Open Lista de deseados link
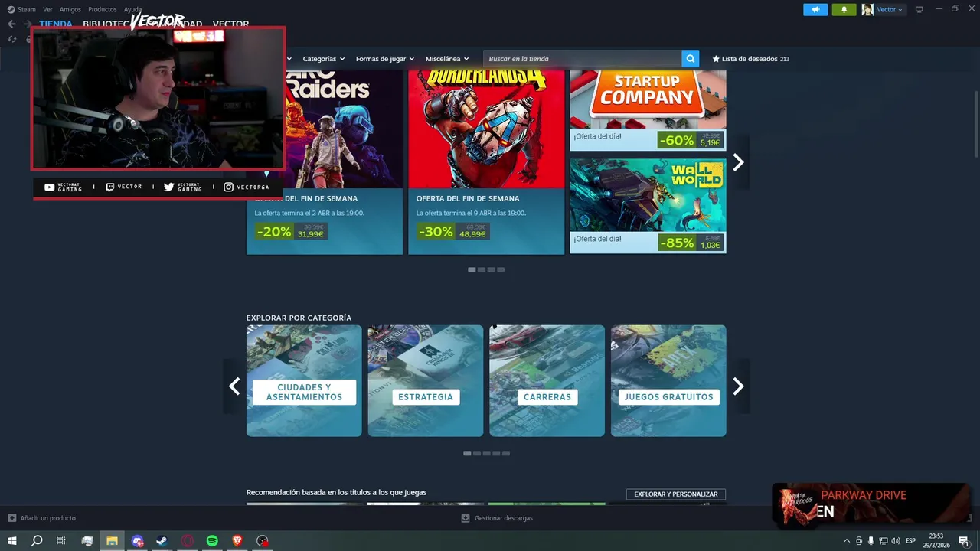Viewport: 980px width, 551px height. click(750, 59)
